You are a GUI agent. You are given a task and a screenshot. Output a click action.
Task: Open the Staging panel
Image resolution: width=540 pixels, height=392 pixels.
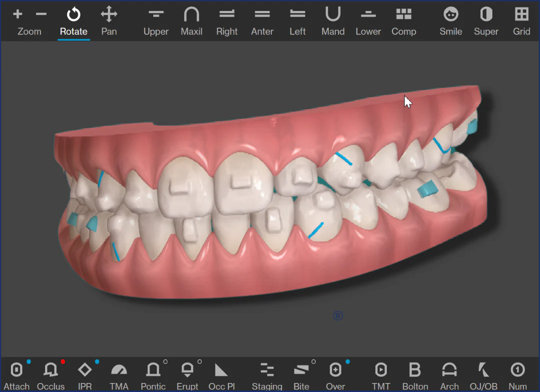(x=267, y=376)
